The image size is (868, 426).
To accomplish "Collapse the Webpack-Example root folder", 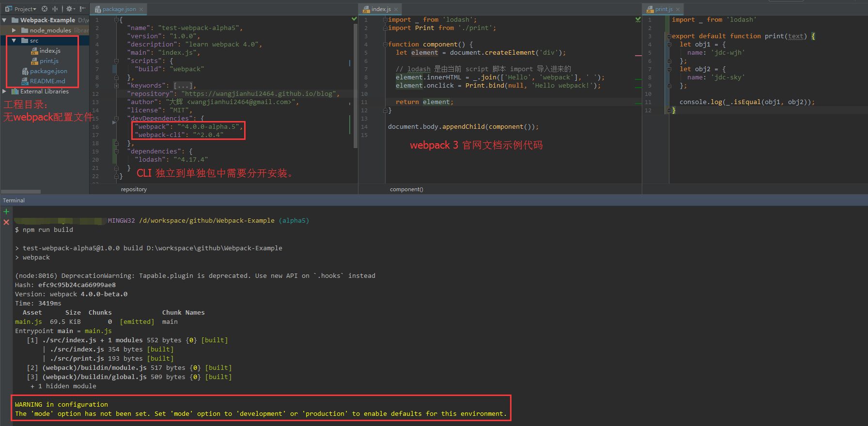I will coord(4,20).
